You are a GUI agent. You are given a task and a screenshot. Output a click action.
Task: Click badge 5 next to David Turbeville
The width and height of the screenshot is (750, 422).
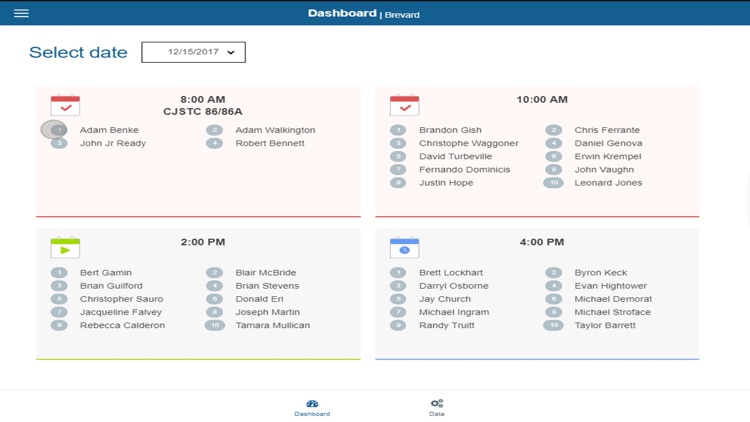(398, 156)
